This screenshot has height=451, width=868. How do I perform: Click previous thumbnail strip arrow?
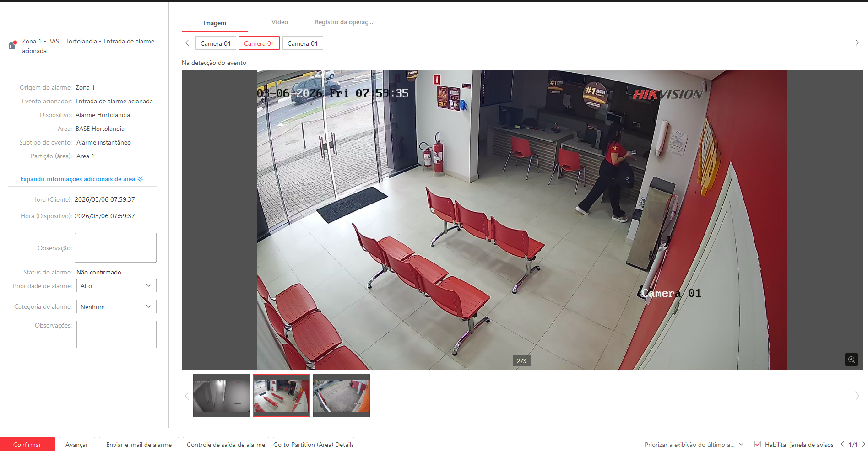(x=187, y=396)
